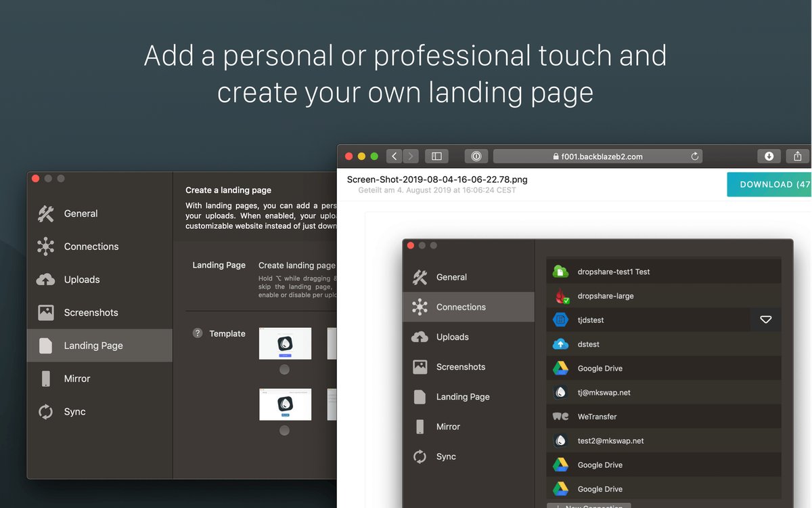This screenshot has height=508, width=812.
Task: Select Landing Page in the inner sidebar
Action: pos(462,397)
